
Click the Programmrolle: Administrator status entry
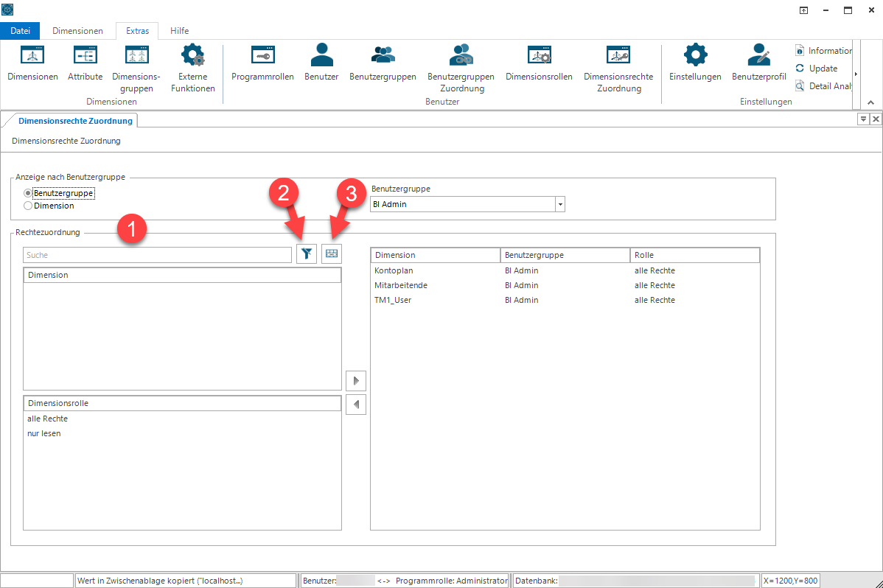coord(452,581)
